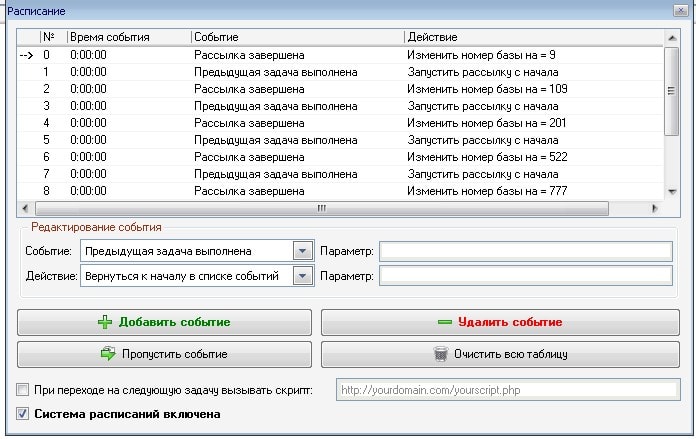Uncheck Система расписаний включена
Image resolution: width=696 pixels, height=439 pixels.
pos(23,413)
